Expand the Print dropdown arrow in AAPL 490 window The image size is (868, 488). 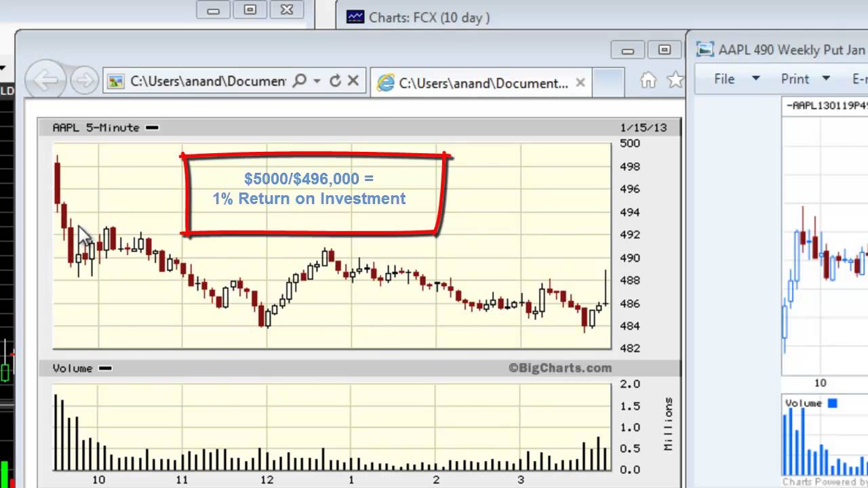click(x=826, y=79)
